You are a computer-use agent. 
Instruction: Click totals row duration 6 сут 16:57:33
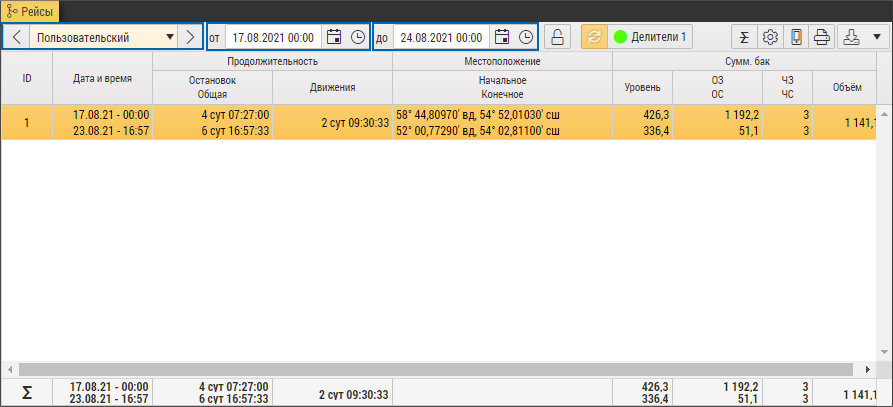click(x=234, y=398)
